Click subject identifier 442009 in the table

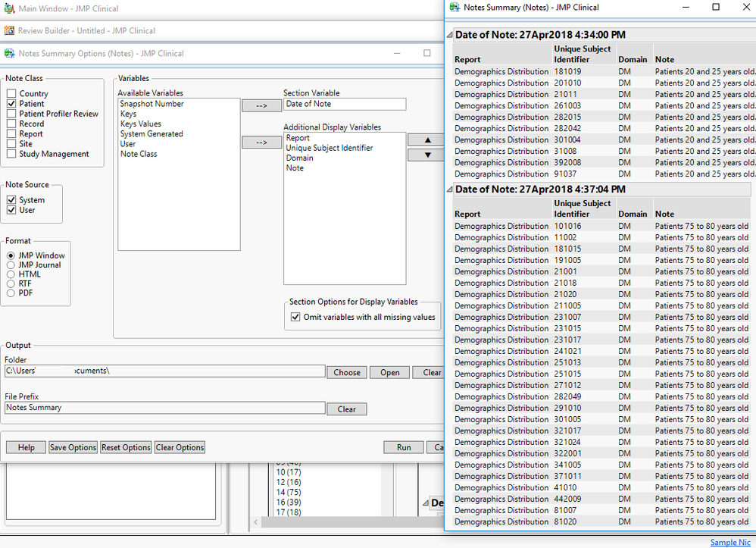[567, 499]
